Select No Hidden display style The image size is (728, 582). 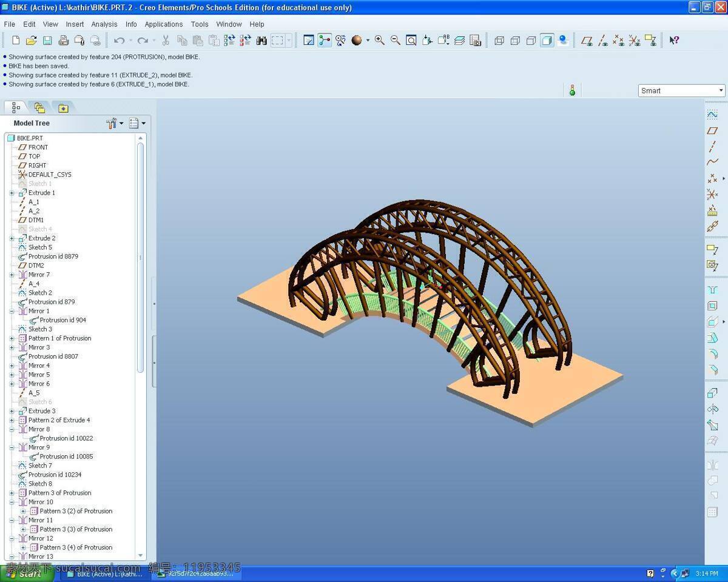point(531,41)
